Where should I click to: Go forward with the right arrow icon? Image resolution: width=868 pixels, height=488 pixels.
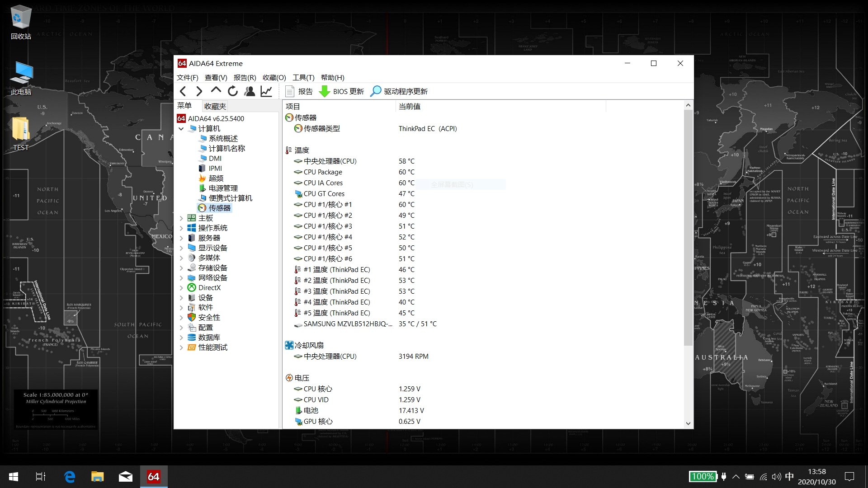point(199,91)
